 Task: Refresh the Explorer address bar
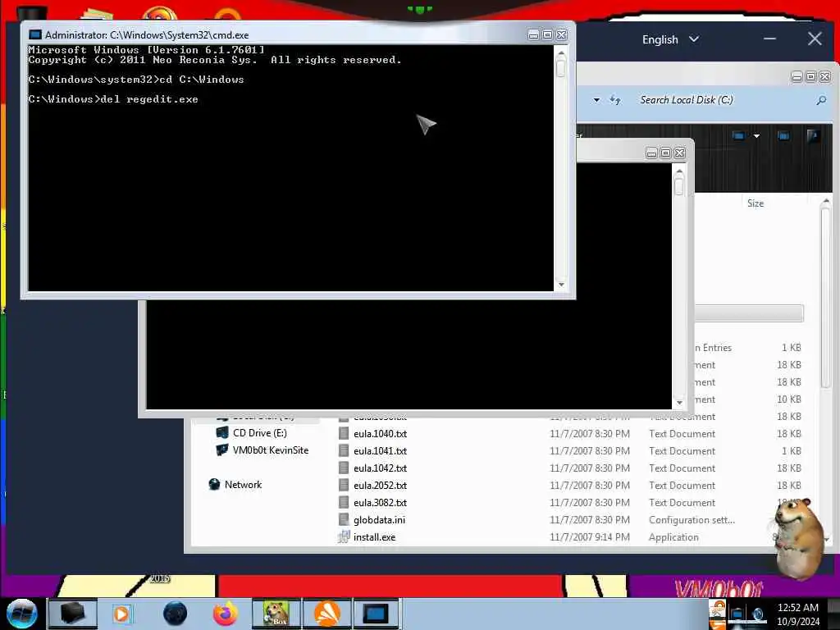click(x=615, y=100)
